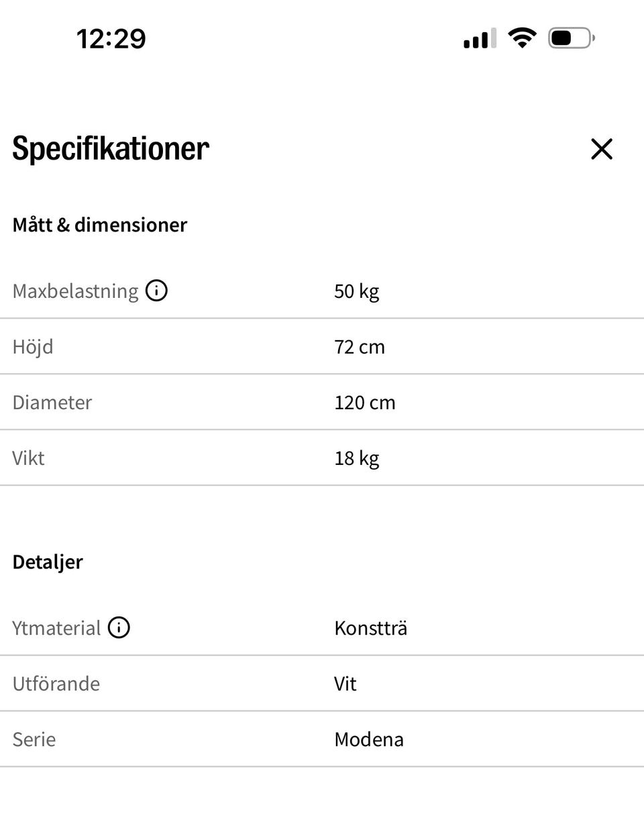Close the Specifikationer panel

point(602,149)
